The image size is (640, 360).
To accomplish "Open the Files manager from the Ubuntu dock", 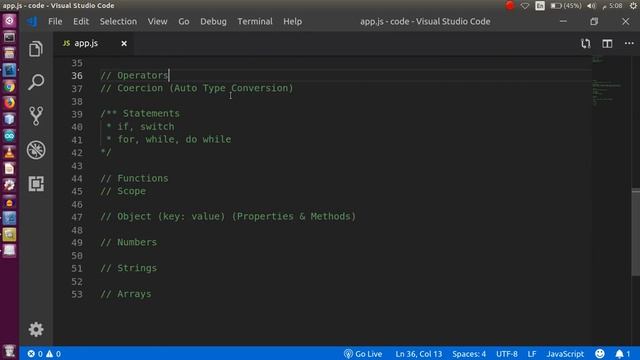I will pyautogui.click(x=9, y=53).
